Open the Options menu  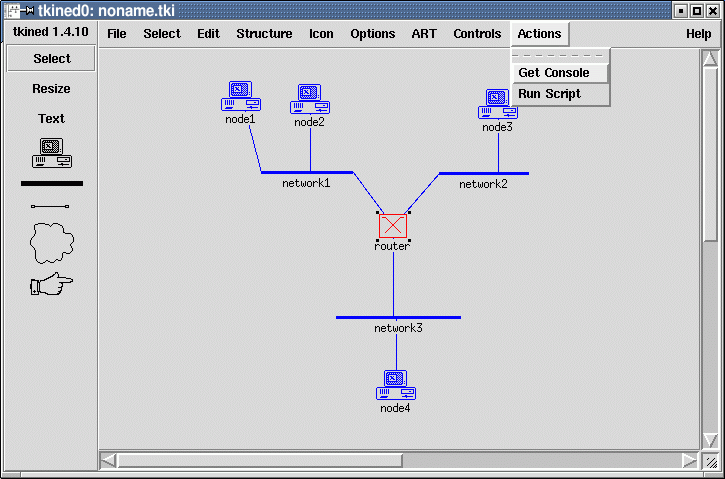pos(372,34)
